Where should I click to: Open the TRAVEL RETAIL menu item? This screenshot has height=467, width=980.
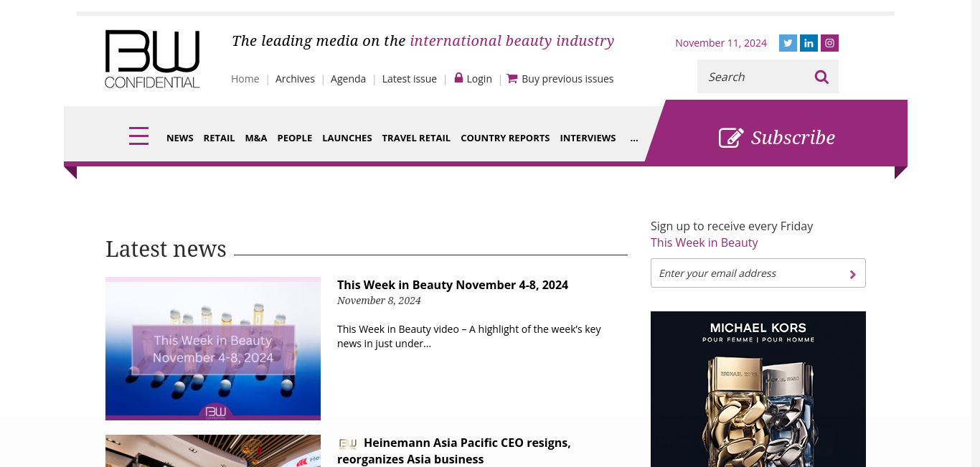pos(416,138)
